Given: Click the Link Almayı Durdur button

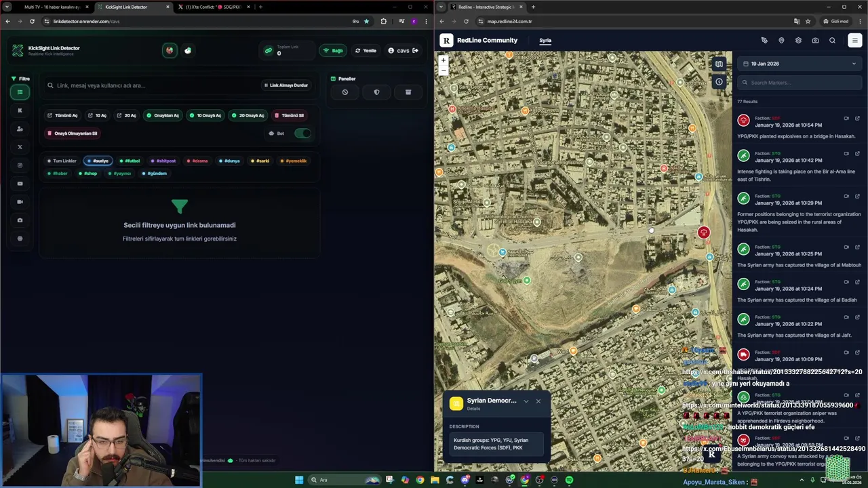Looking at the screenshot, I should [285, 85].
